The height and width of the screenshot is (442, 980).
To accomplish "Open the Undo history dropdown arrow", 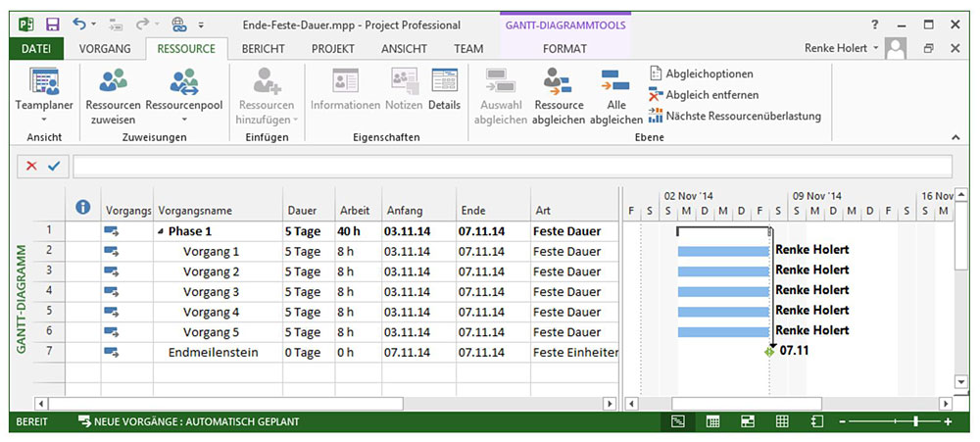I will pyautogui.click(x=94, y=25).
